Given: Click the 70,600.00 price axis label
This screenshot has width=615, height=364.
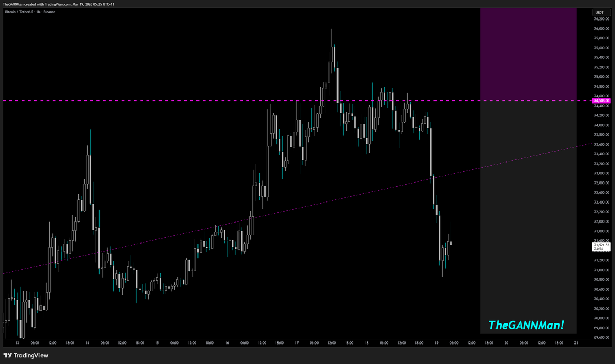Looking at the screenshot, I should pyautogui.click(x=602, y=289).
